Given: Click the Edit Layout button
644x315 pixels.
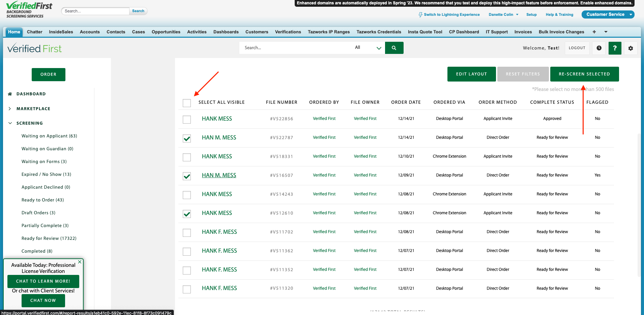Looking at the screenshot, I should pos(471,74).
